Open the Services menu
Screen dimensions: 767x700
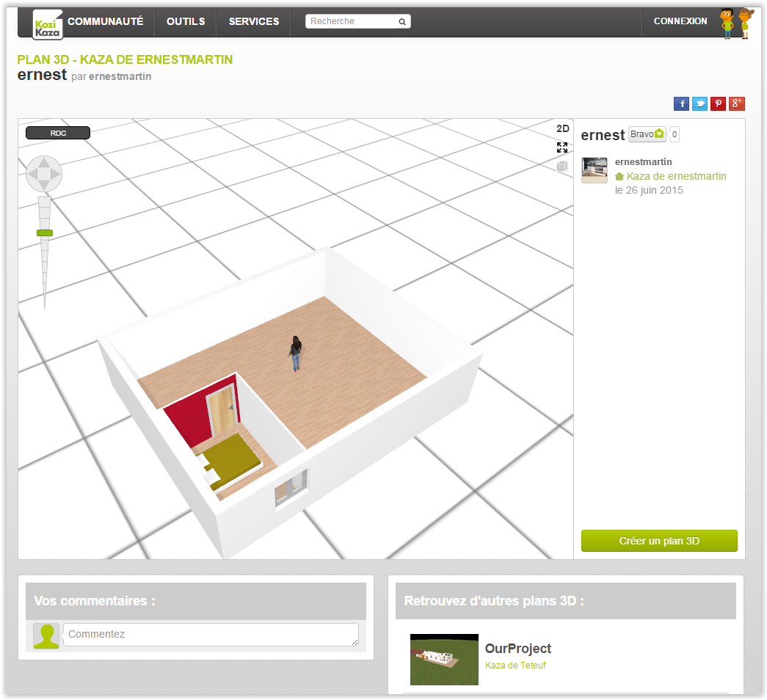point(254,22)
